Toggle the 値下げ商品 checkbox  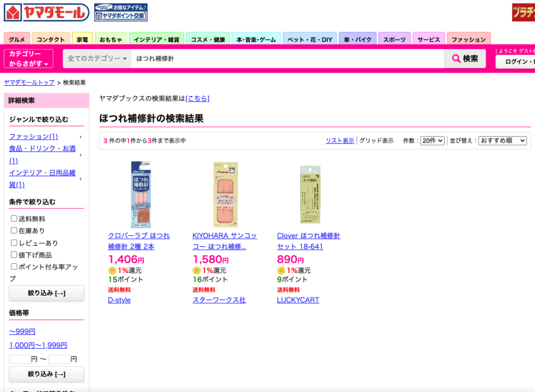pyautogui.click(x=14, y=255)
